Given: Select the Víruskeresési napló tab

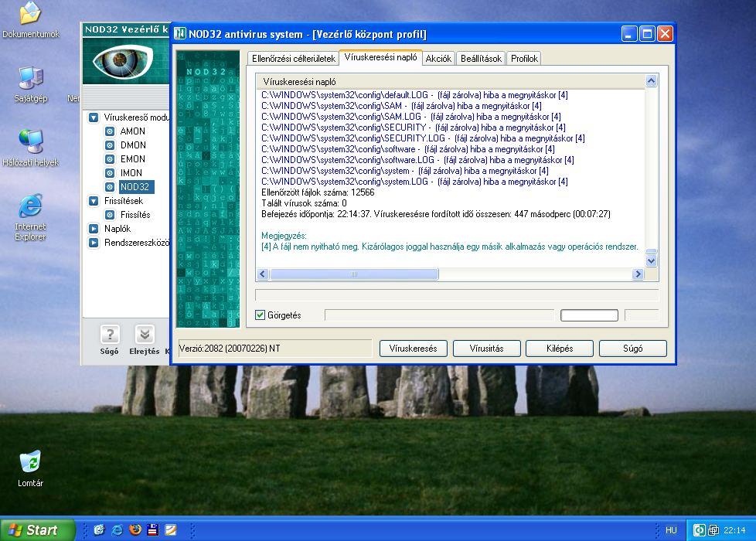Looking at the screenshot, I should point(381,57).
